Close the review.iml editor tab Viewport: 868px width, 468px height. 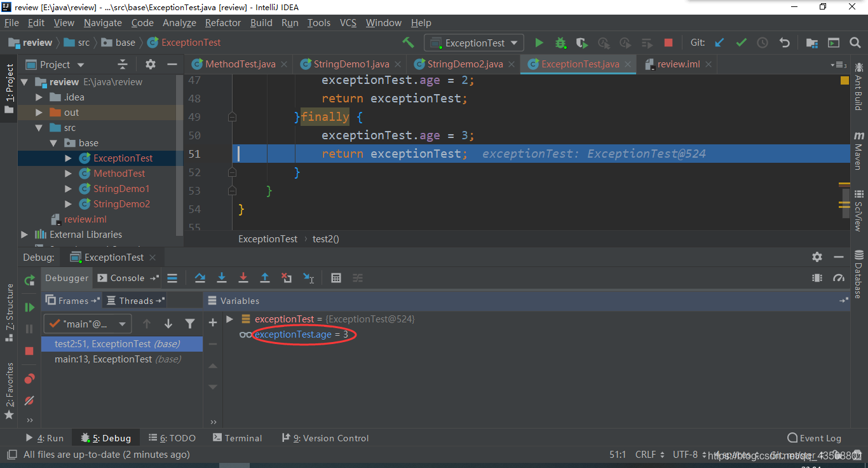[x=709, y=64]
